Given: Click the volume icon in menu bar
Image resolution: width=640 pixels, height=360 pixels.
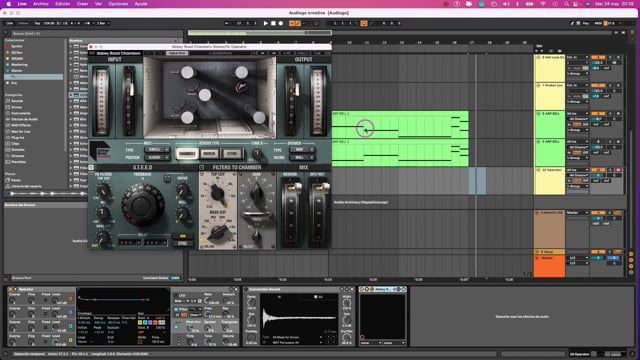Looking at the screenshot, I should point(506,4).
